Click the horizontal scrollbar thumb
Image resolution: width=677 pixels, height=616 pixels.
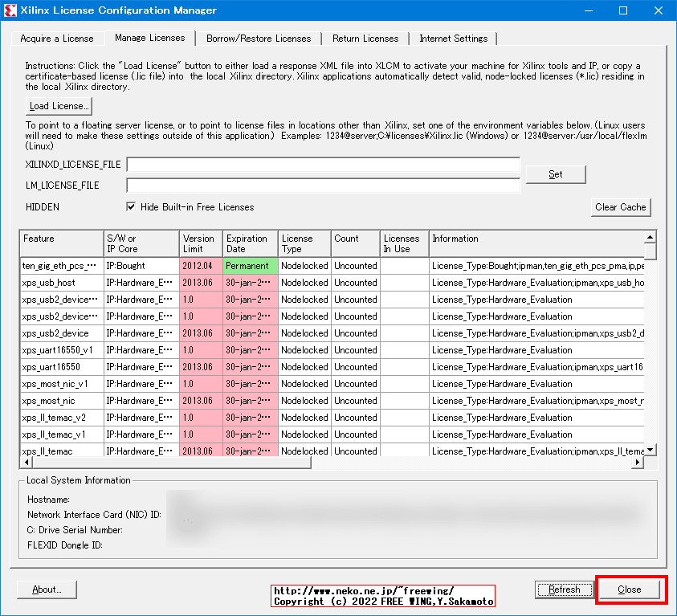click(x=172, y=463)
